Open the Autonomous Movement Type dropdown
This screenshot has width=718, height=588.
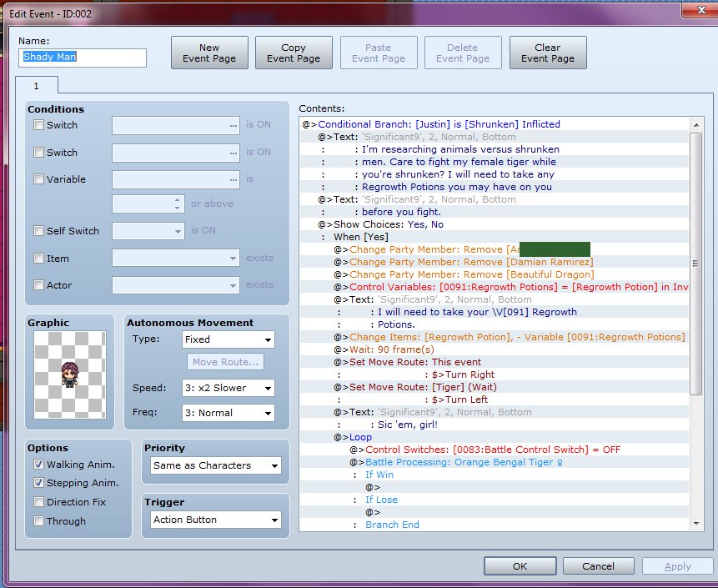point(228,339)
